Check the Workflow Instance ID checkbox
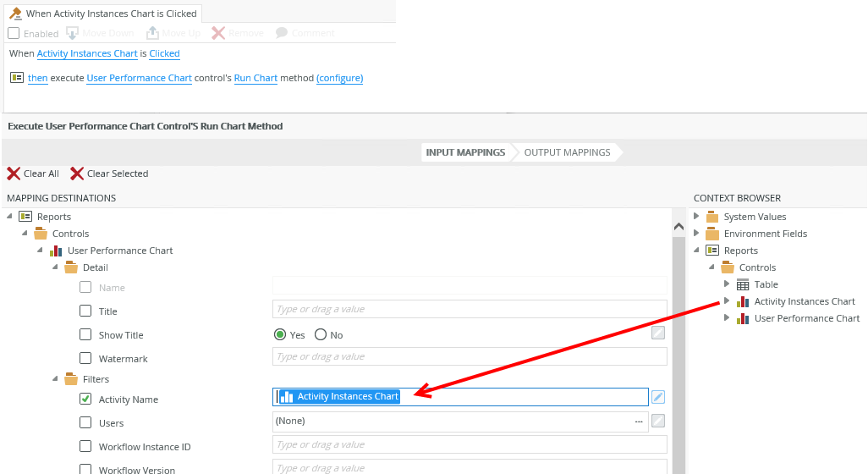868x474 pixels. pos(85,446)
